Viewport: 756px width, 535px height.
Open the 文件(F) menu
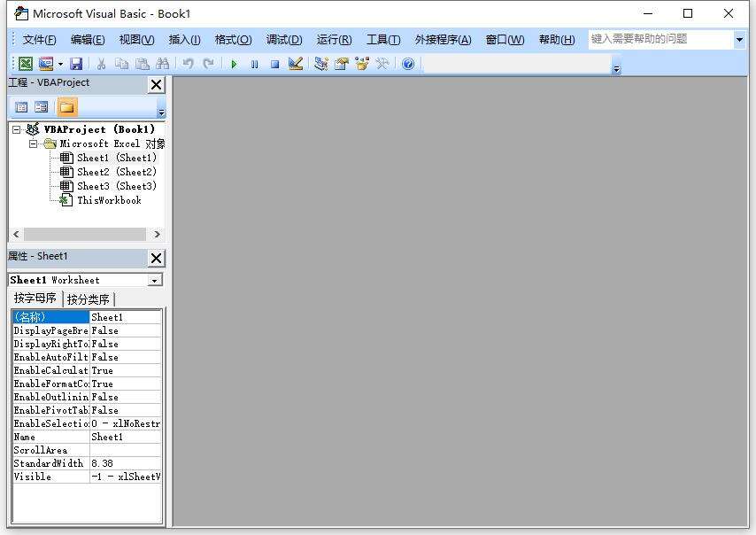coord(40,40)
